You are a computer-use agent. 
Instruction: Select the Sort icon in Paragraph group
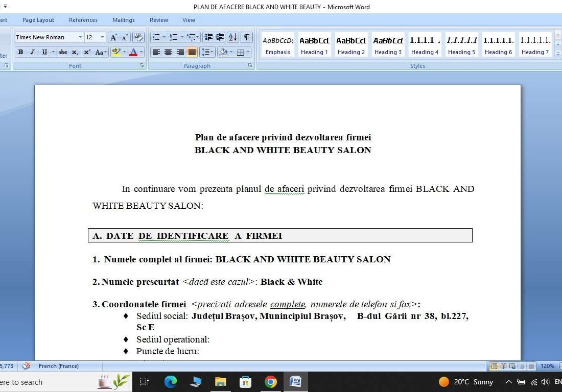click(233, 37)
